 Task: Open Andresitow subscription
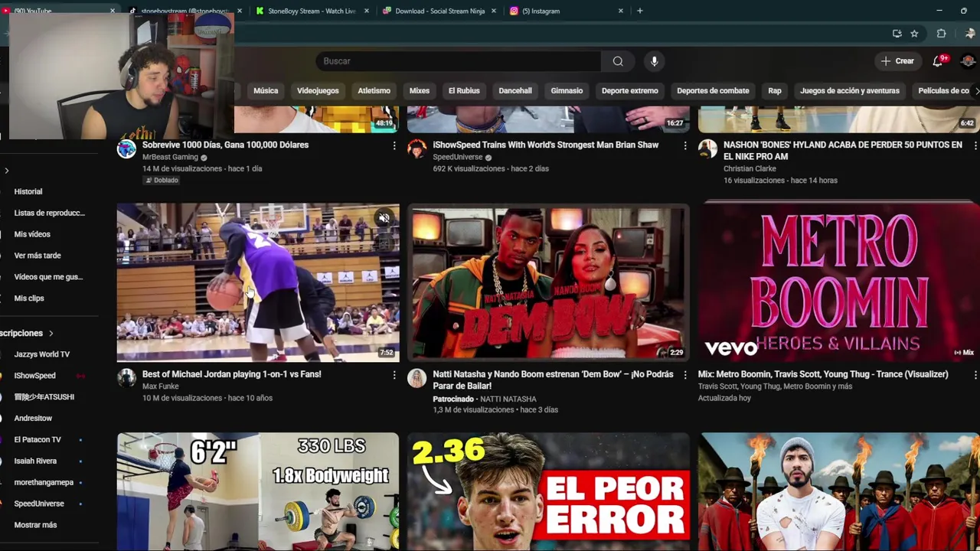click(33, 419)
